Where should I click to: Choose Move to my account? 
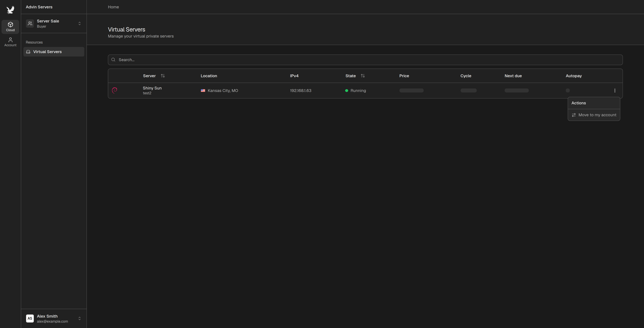tap(594, 115)
